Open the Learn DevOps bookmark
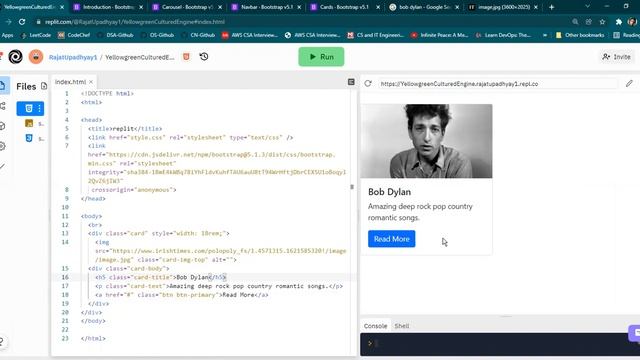Image resolution: width=640 pixels, height=360 pixels. point(503,35)
